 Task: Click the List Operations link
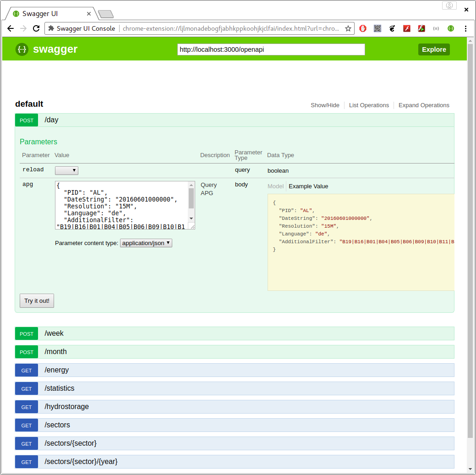369,105
